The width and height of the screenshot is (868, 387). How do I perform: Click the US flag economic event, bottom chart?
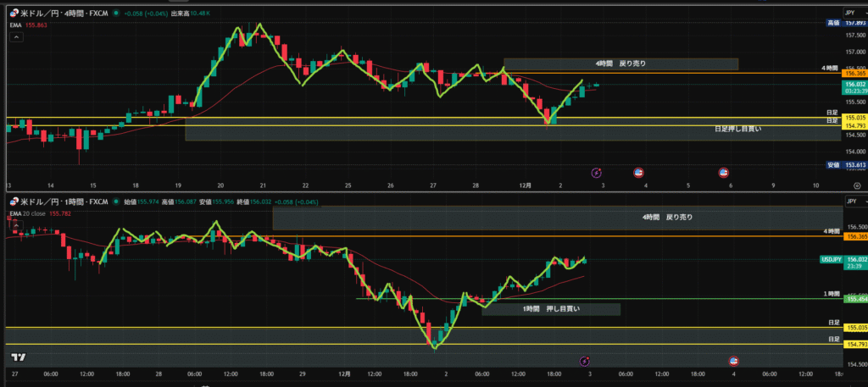pos(733,360)
